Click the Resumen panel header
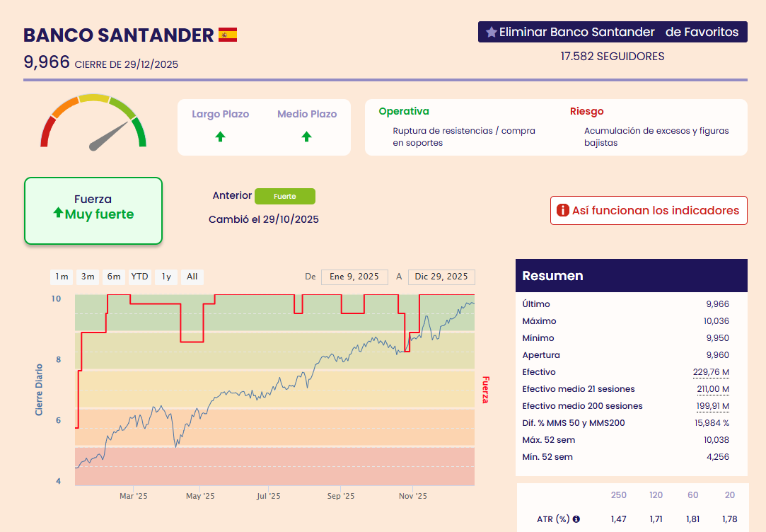The image size is (766, 532). click(x=632, y=275)
